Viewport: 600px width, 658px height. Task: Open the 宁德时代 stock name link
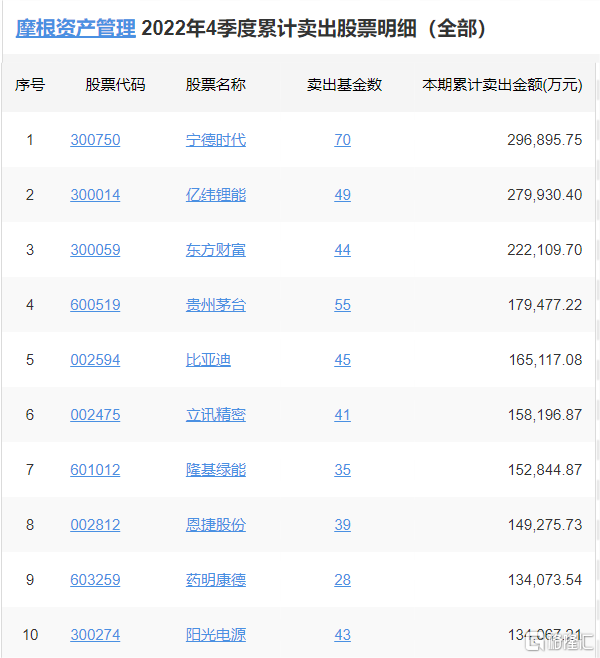[216, 140]
